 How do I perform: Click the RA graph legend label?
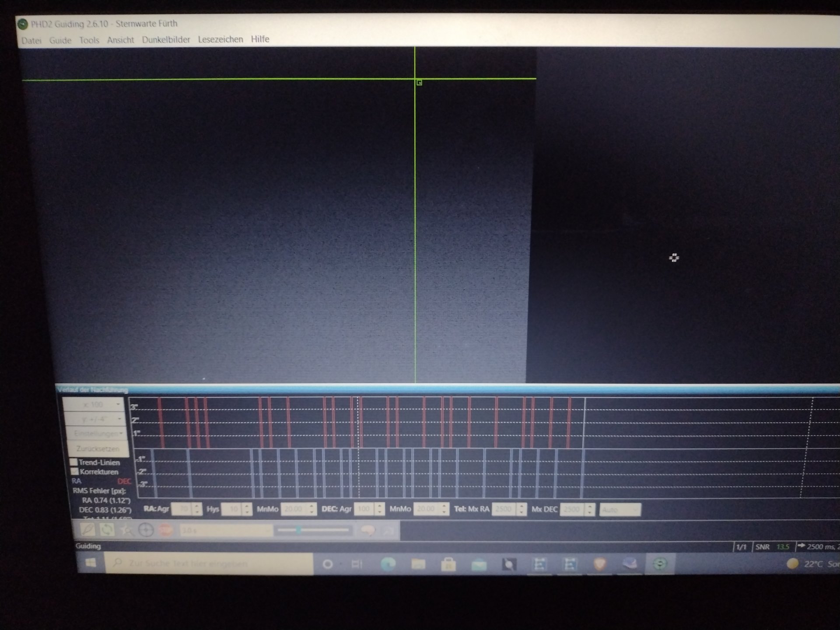pos(77,481)
